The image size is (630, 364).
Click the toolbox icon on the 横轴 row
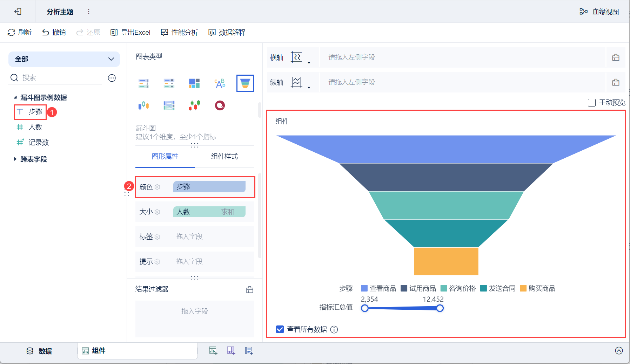(616, 57)
